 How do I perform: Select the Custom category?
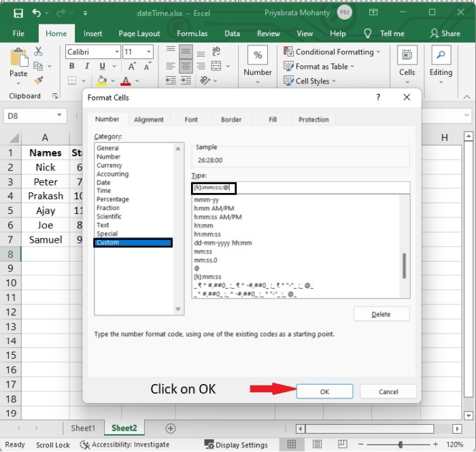click(133, 243)
